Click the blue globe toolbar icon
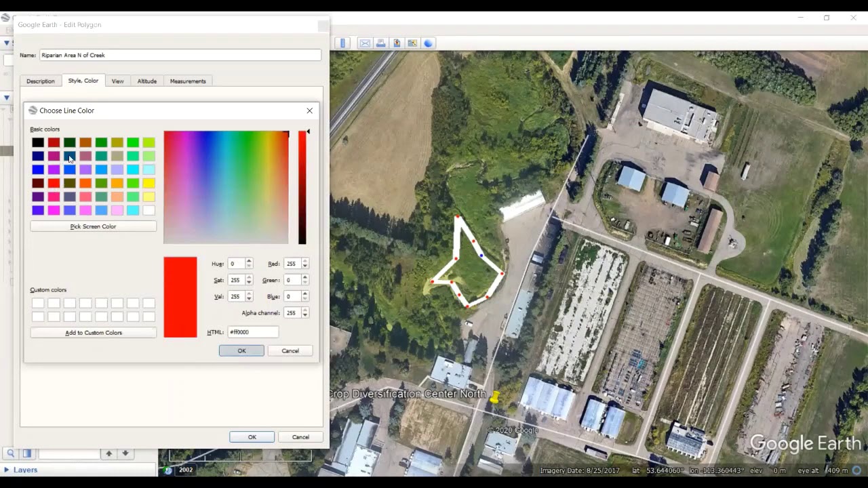 [x=428, y=43]
